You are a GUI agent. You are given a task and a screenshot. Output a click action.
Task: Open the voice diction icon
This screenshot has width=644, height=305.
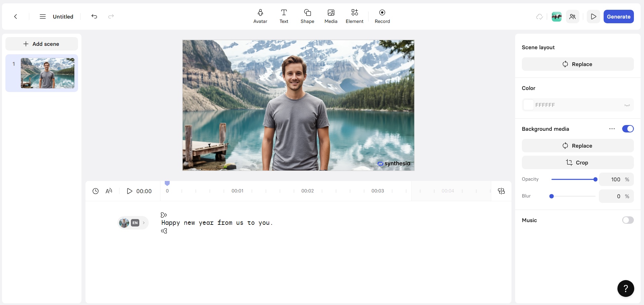[x=109, y=191]
